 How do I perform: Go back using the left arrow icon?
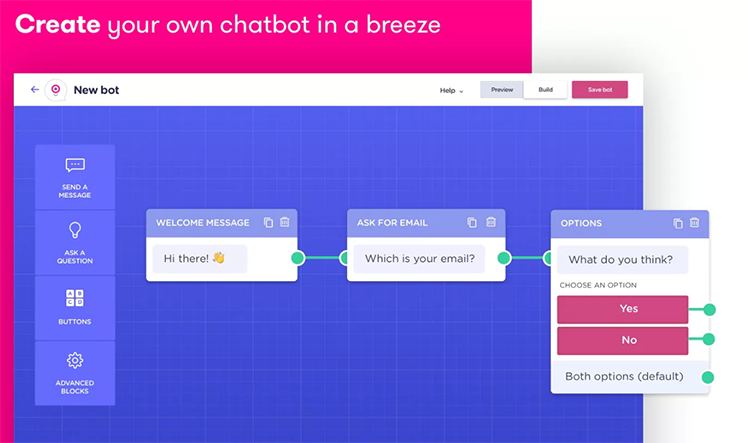[35, 89]
